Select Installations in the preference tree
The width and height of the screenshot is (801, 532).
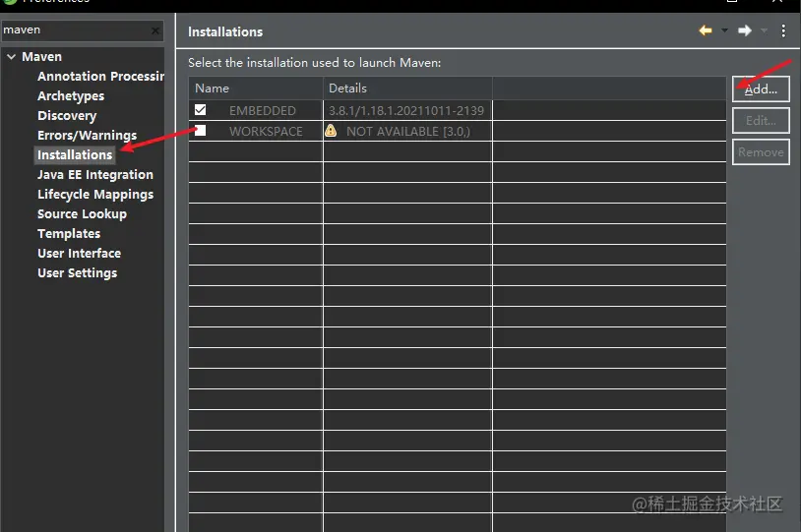(75, 154)
